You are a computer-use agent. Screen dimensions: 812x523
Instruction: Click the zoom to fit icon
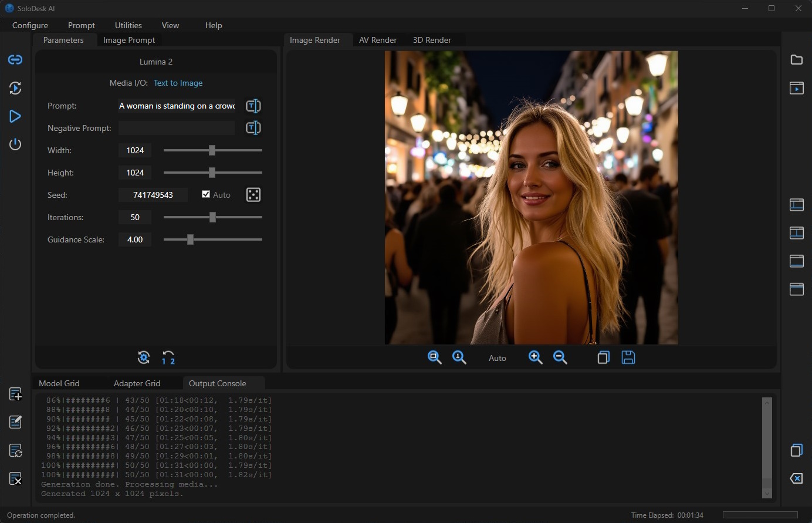434,357
